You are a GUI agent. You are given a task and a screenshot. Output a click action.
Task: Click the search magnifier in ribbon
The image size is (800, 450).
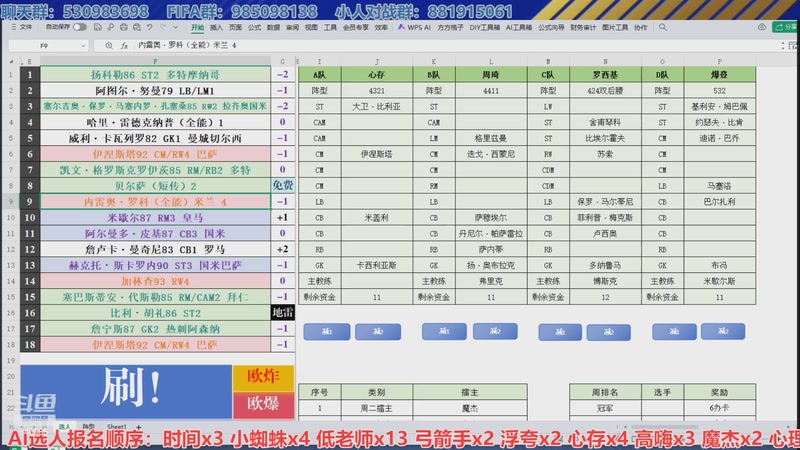tap(663, 27)
